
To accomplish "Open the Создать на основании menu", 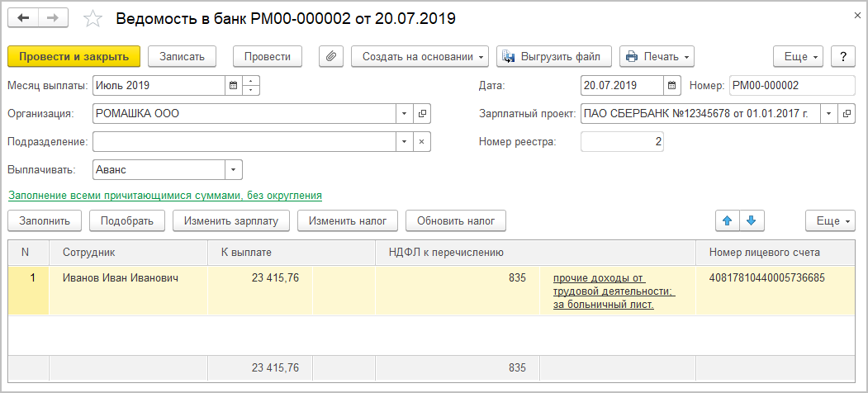I will pyautogui.click(x=420, y=56).
